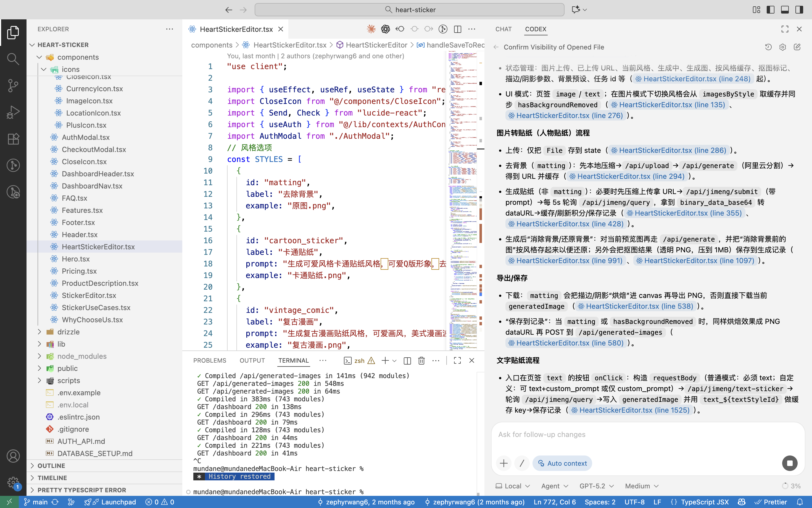Open Run and Debug view
The width and height of the screenshot is (812, 508).
13,112
